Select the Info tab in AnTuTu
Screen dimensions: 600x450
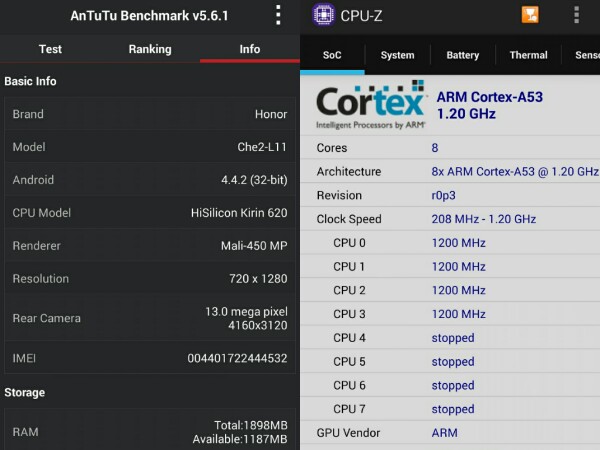tap(250, 49)
